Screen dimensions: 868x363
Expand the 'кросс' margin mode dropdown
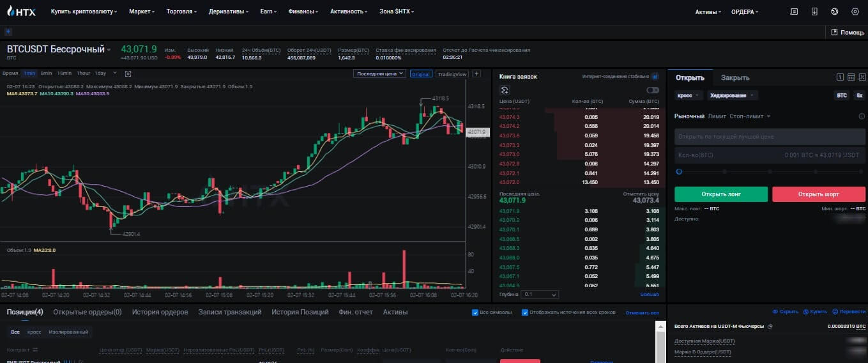(x=689, y=95)
